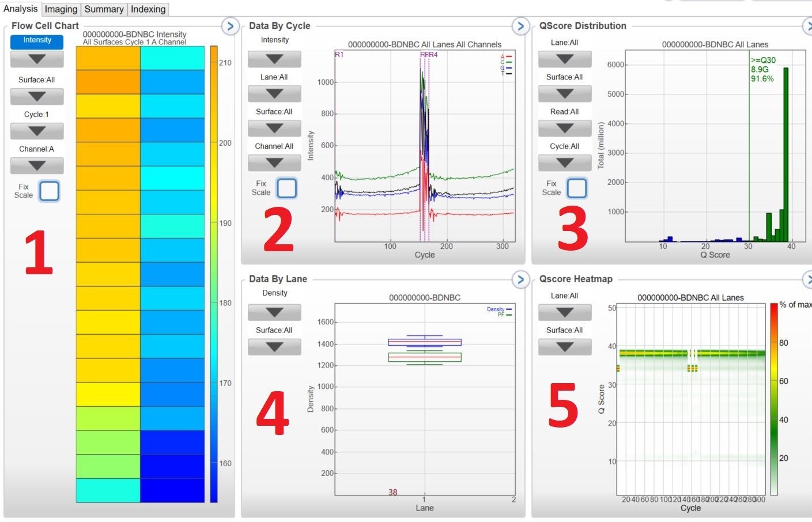
Task: Enable Fix Scale in Data By Cycle
Action: point(286,188)
